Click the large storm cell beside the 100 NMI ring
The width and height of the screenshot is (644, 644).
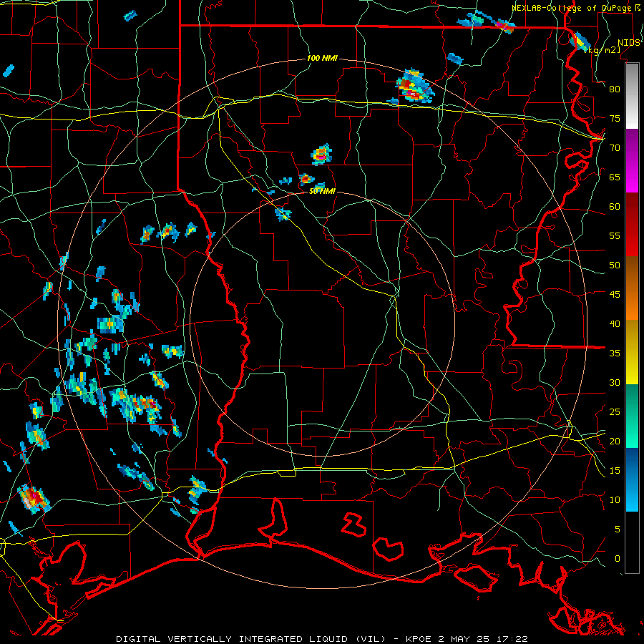[x=414, y=87]
